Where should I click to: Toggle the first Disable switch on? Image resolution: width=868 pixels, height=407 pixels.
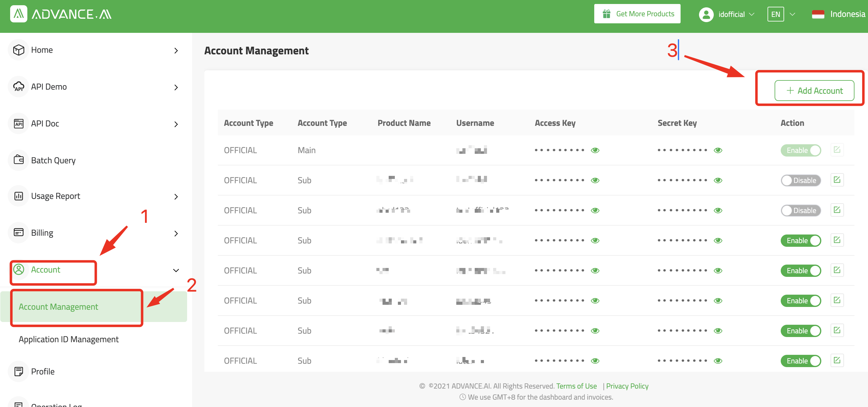pos(801,180)
